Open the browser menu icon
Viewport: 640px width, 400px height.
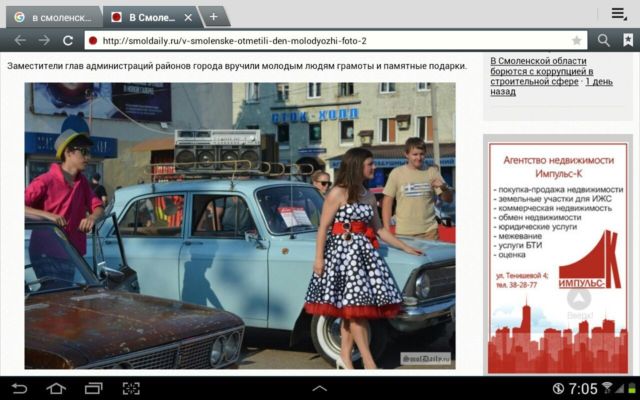[x=619, y=14]
